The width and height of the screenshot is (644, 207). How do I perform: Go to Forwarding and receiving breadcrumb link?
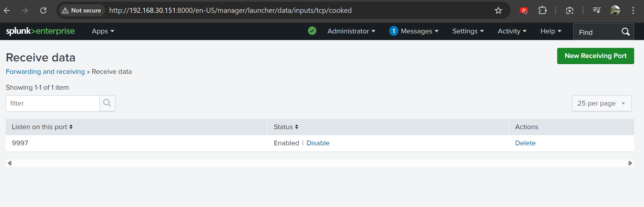45,72
